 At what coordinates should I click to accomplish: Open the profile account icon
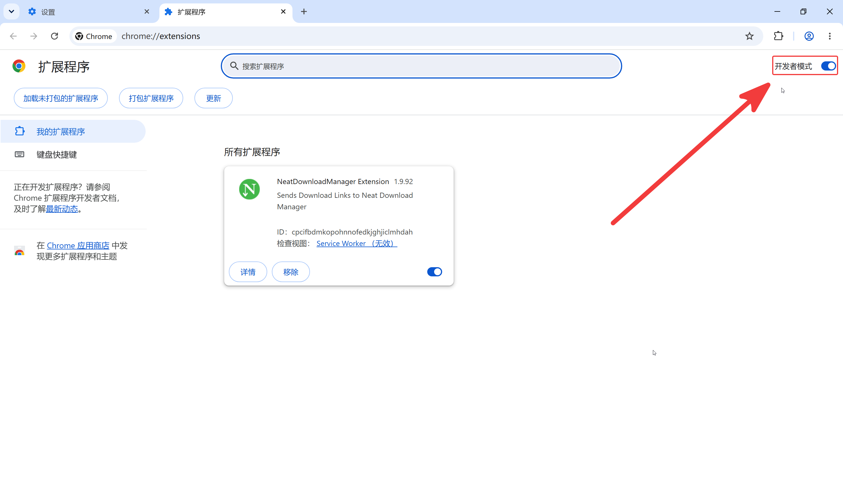click(809, 36)
